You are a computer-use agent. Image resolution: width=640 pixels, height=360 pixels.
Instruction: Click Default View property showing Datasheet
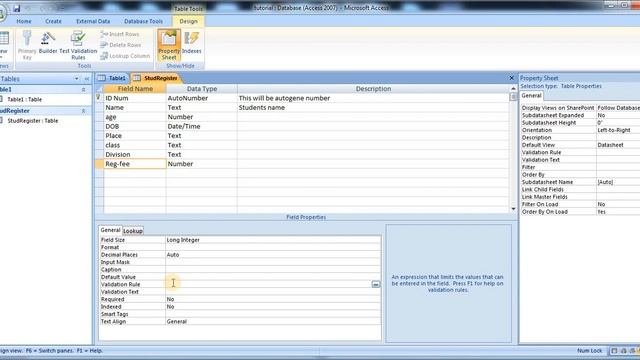[618, 145]
